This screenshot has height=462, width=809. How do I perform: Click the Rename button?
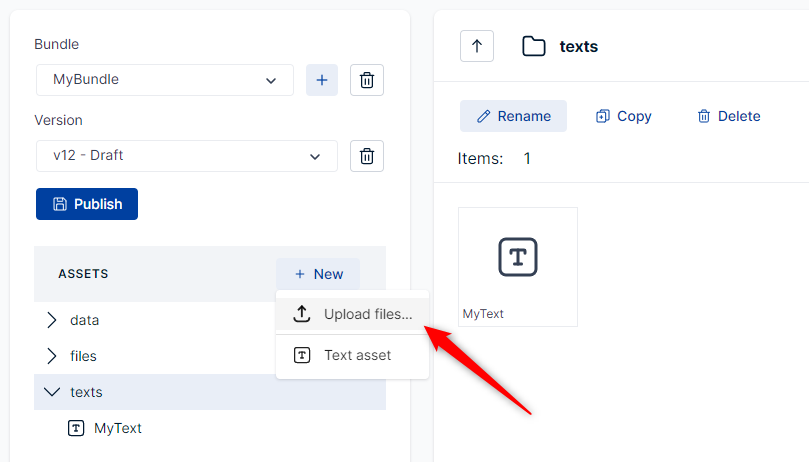(x=513, y=116)
